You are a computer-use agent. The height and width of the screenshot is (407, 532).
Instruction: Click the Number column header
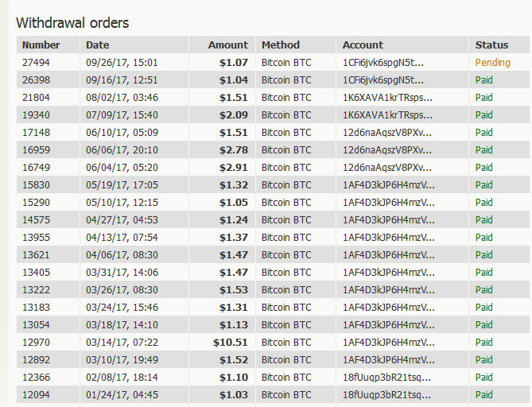(x=41, y=45)
